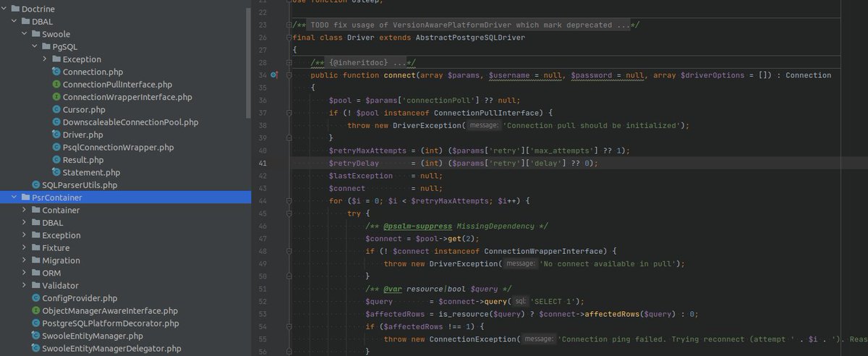
Task: Click the SQLParserUtils.php class icon
Action: pyautogui.click(x=35, y=185)
